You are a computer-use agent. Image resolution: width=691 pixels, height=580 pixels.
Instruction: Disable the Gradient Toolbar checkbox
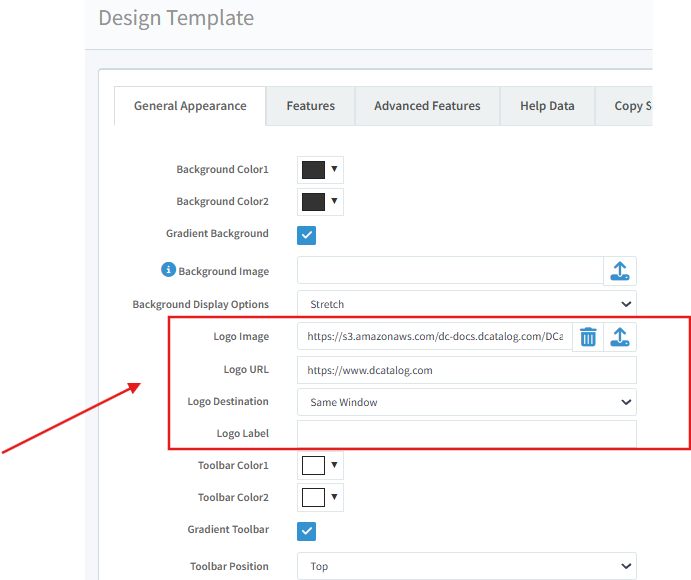click(x=307, y=530)
